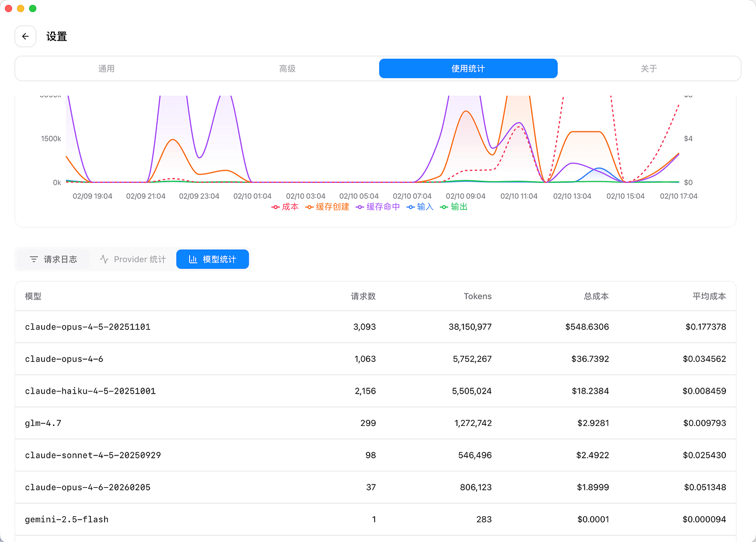Image resolution: width=756 pixels, height=542 pixels.
Task: Click the back arrow button
Action: click(x=25, y=36)
